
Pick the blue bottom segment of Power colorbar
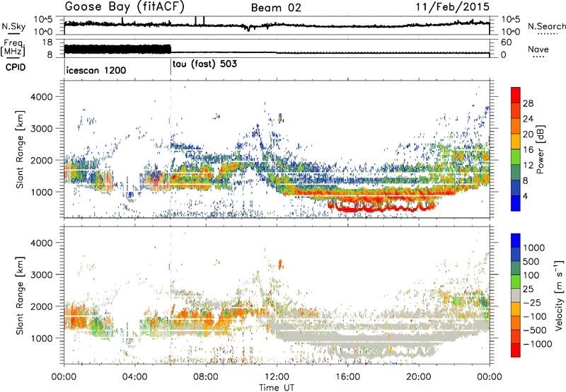tap(516, 203)
